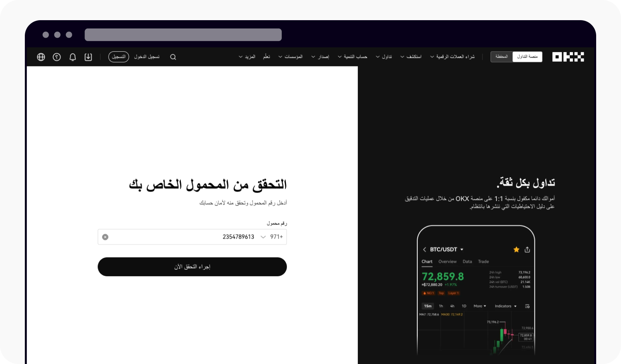Click the share icon next to the star
Screen dimensions: 621x364
point(527,250)
